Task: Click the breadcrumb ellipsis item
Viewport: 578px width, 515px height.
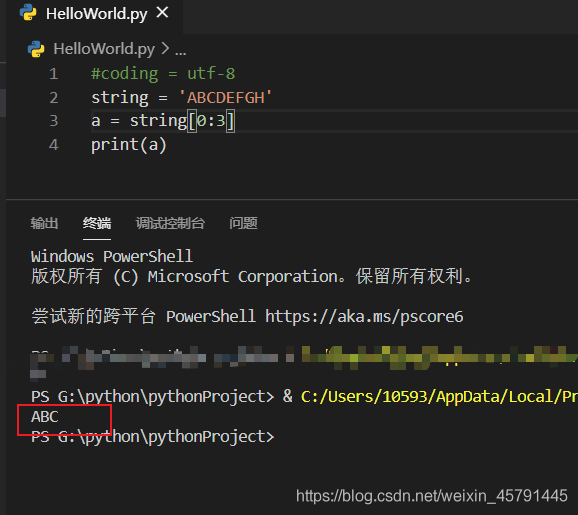Action: (180, 52)
